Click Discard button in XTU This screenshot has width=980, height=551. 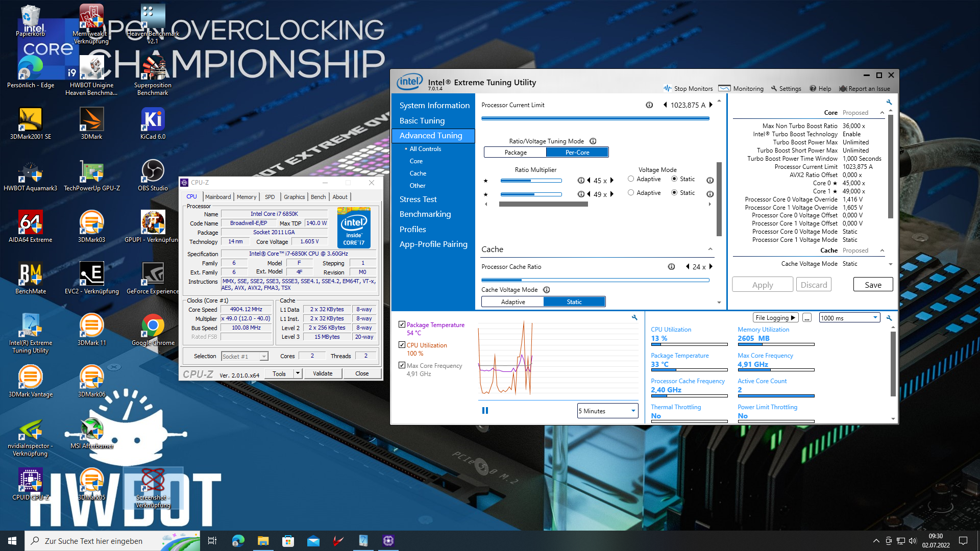point(814,285)
